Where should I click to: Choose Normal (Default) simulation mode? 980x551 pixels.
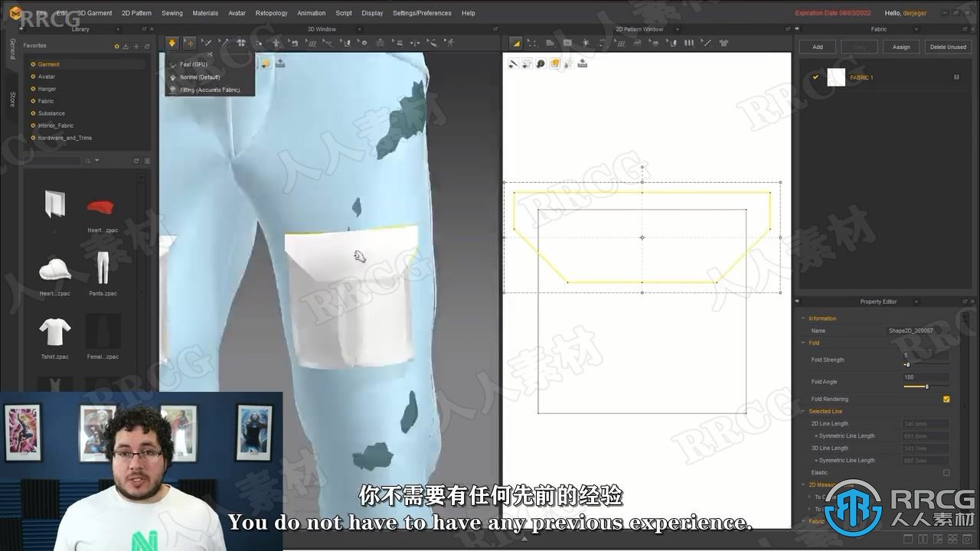tap(200, 77)
